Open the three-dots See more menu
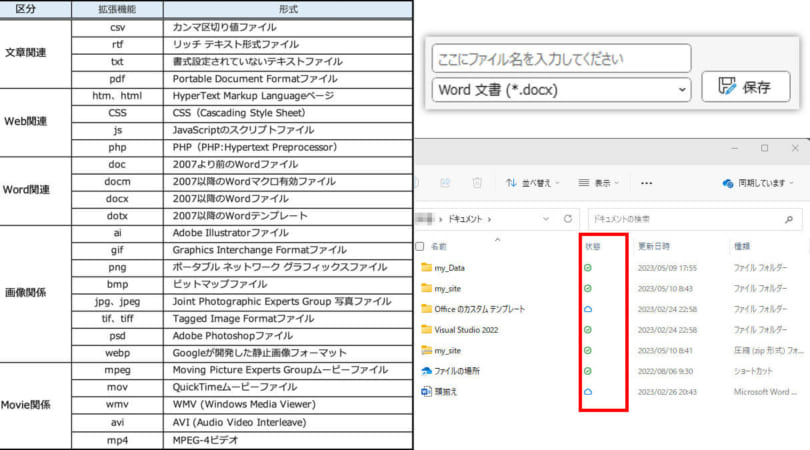 (646, 183)
